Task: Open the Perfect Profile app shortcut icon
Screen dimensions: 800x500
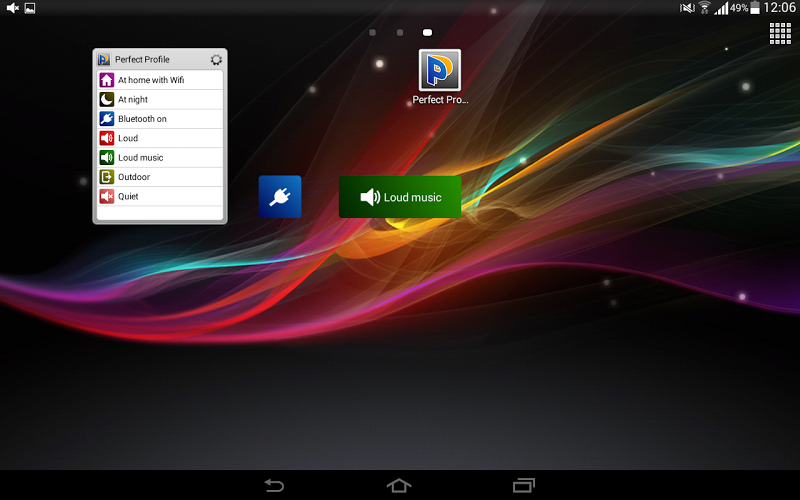Action: [x=440, y=70]
